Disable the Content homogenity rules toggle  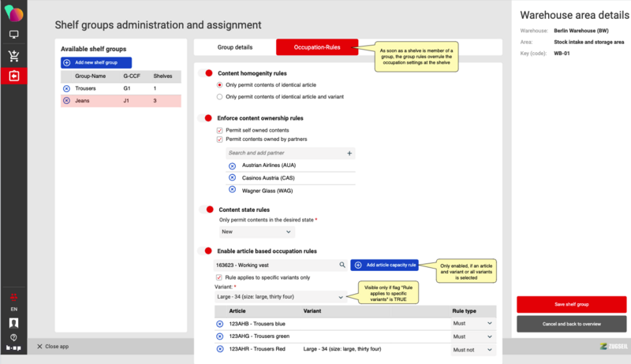coord(207,73)
